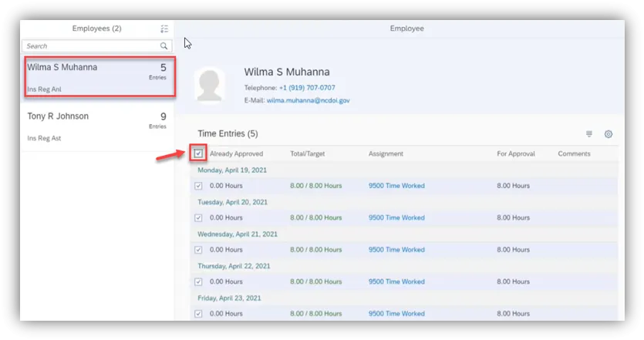This screenshot has width=644, height=340.
Task: Click the telephone number link +1 (919) 707-0707
Action: click(307, 88)
